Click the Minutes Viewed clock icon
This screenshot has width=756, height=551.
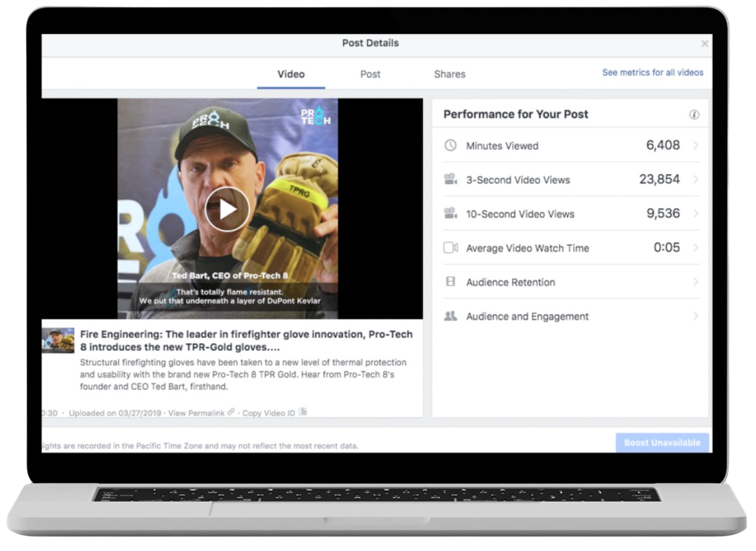[x=450, y=145]
